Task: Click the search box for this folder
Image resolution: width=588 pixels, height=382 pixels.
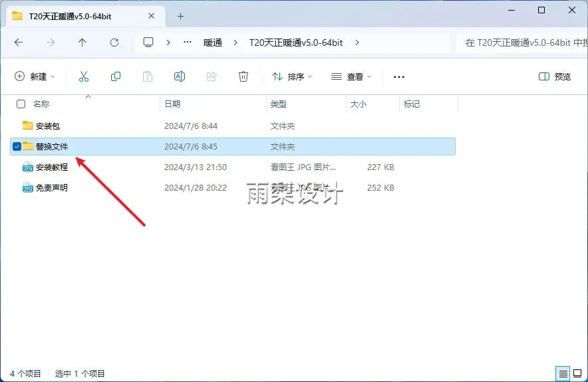Action: click(x=522, y=43)
